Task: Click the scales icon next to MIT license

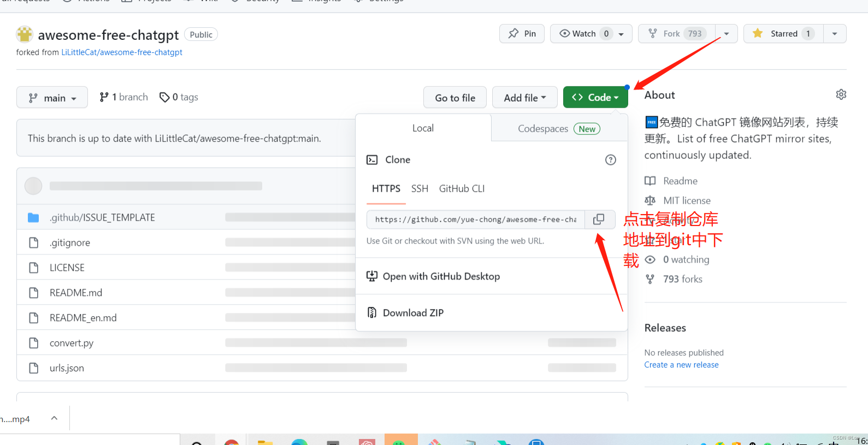Action: click(x=650, y=200)
